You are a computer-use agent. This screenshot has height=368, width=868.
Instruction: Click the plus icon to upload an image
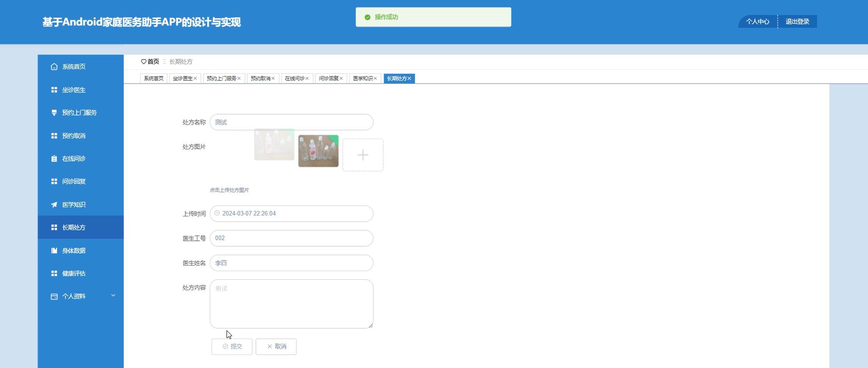(x=363, y=155)
